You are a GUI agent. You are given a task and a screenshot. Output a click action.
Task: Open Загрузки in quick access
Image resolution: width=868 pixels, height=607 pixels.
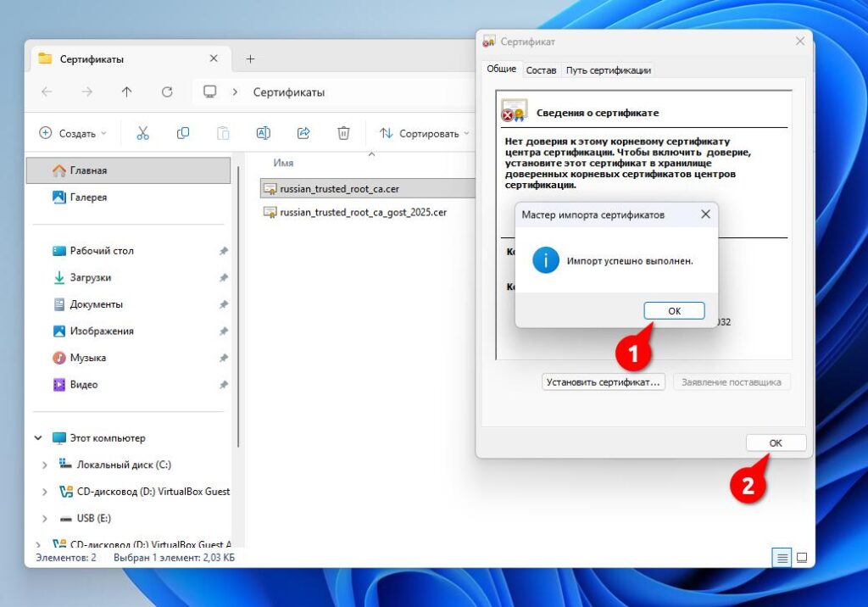tap(129, 277)
